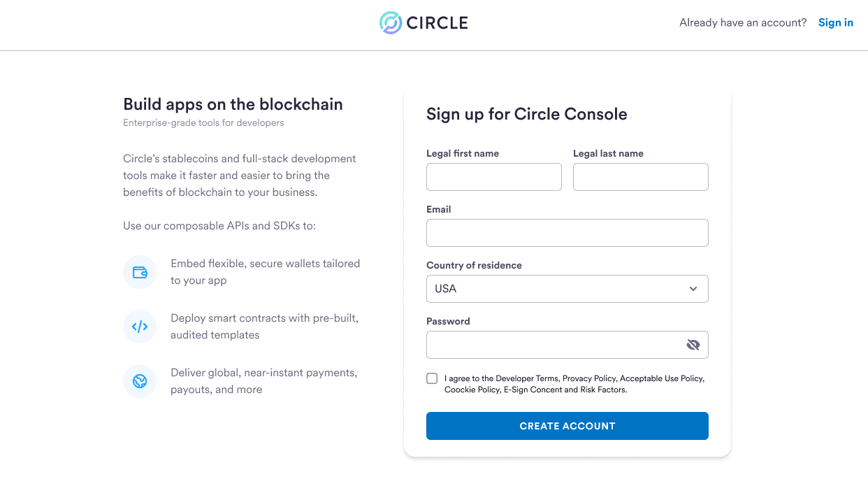This screenshot has height=477, width=868.
Task: Focus the Legal first name field
Action: point(493,177)
